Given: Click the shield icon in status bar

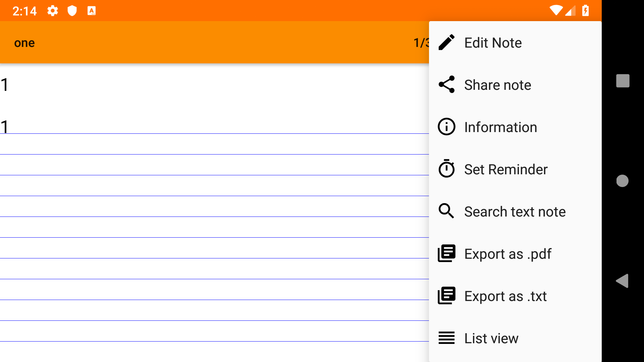Looking at the screenshot, I should tap(72, 10).
